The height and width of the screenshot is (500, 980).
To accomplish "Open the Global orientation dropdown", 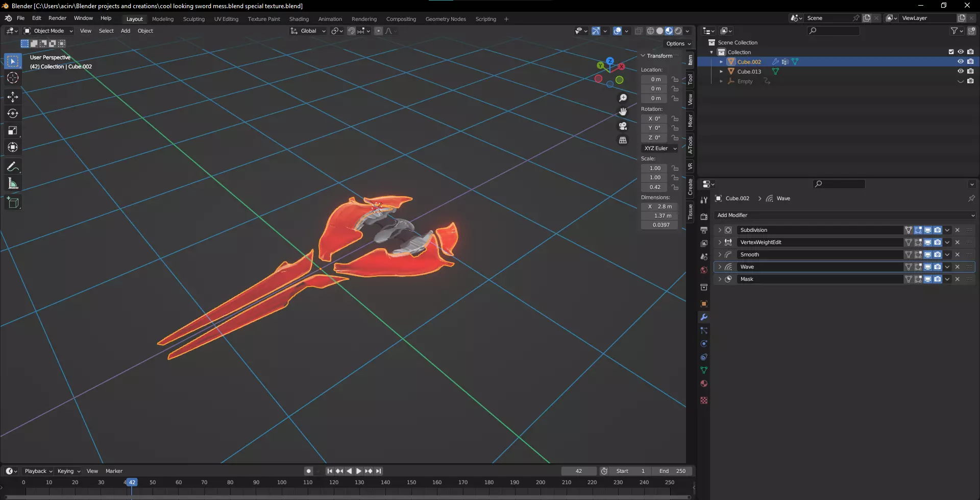I will (308, 31).
